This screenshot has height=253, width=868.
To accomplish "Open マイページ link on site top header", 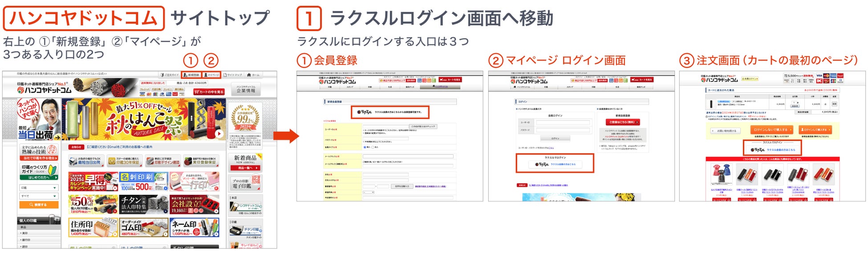I will pos(211,75).
